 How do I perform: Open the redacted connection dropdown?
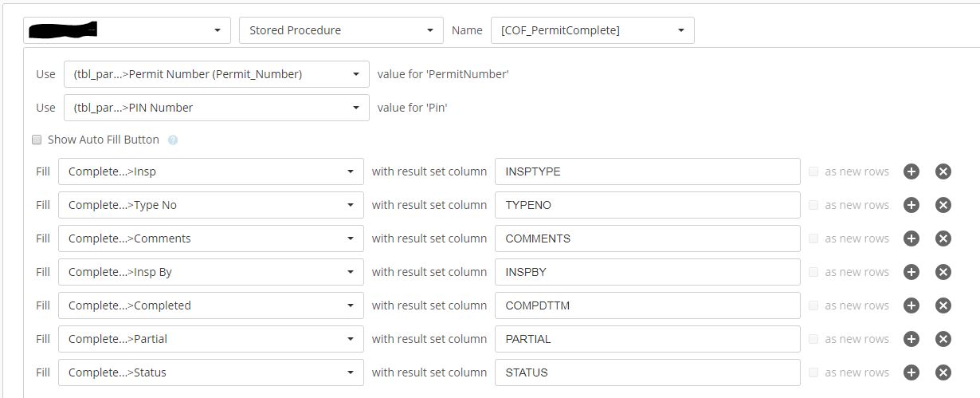pyautogui.click(x=127, y=30)
